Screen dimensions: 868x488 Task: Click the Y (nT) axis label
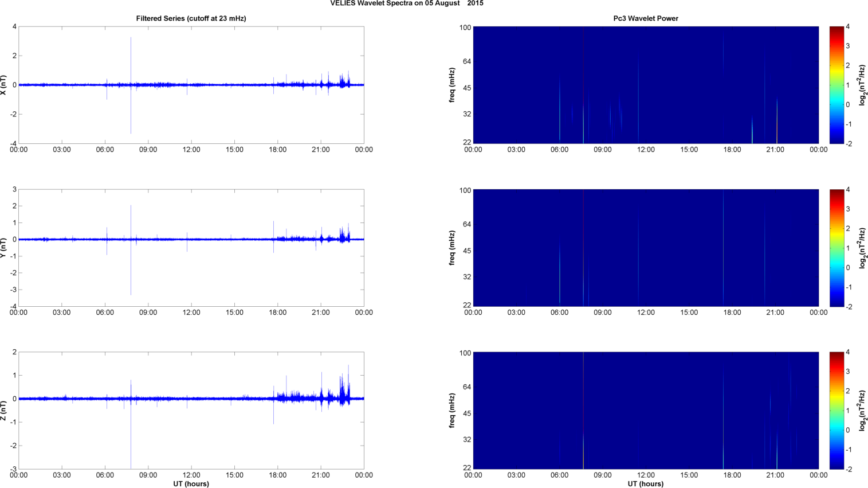(4, 248)
